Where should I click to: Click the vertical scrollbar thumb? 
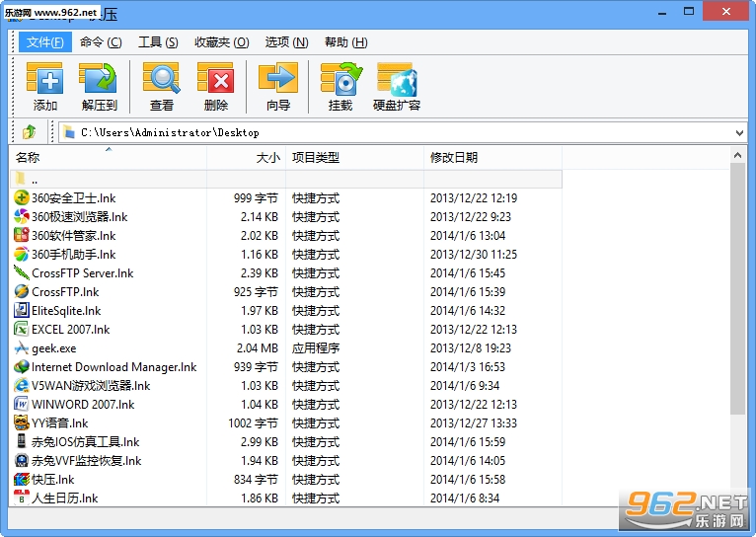pyautogui.click(x=737, y=288)
